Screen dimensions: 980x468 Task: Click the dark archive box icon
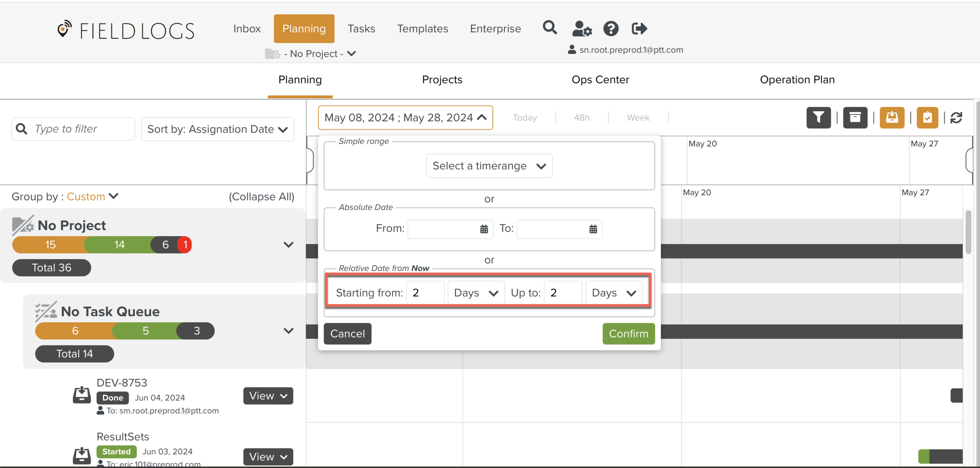pos(855,118)
